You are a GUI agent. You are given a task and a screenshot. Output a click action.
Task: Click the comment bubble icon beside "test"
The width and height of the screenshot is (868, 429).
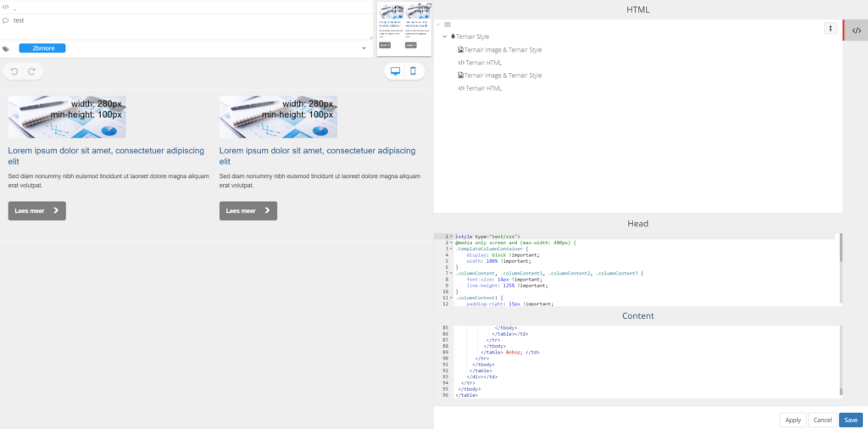pyautogui.click(x=6, y=20)
